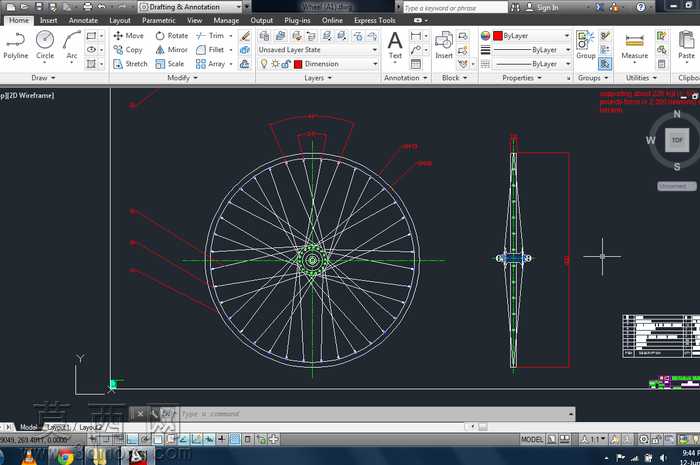Viewport: 700px width, 465px height.
Task: Click the Erase pencil icon in Modify
Action: tap(245, 36)
